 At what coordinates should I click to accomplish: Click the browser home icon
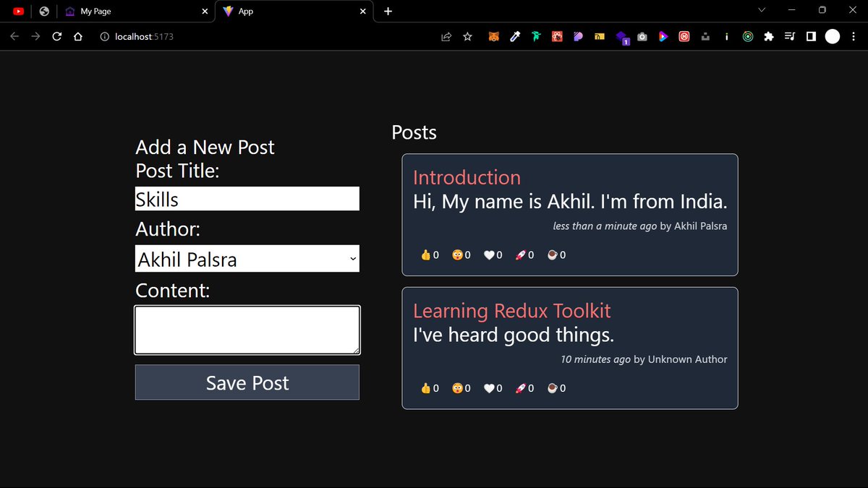click(77, 36)
